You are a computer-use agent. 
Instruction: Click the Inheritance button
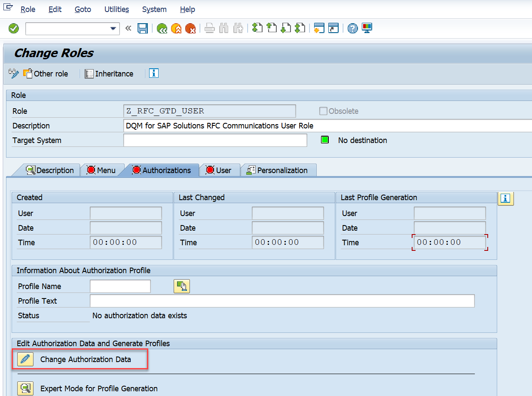click(109, 73)
